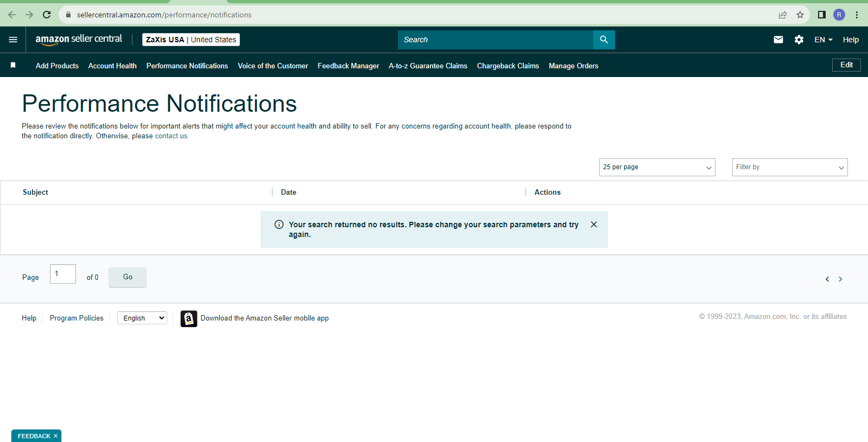Click the Go button
Image resolution: width=868 pixels, height=442 pixels.
128,277
